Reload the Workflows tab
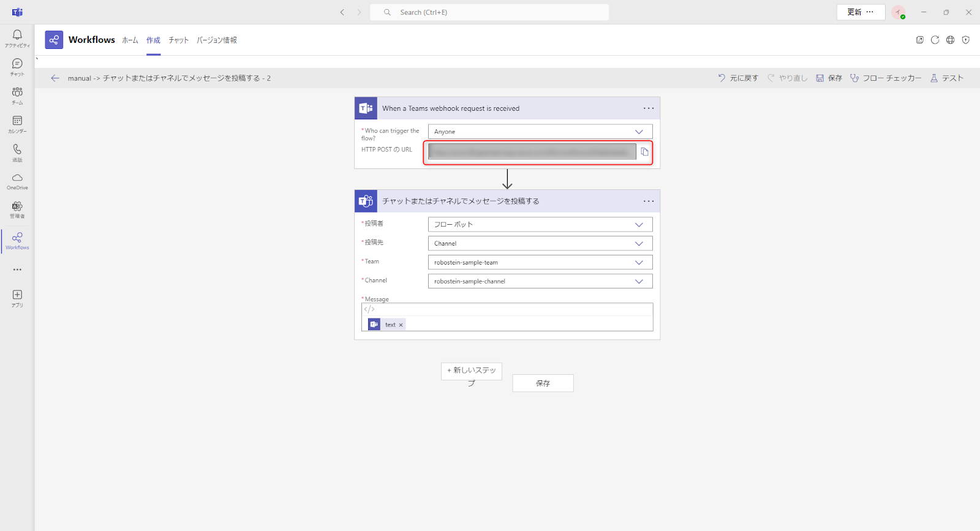980x531 pixels. click(x=935, y=40)
